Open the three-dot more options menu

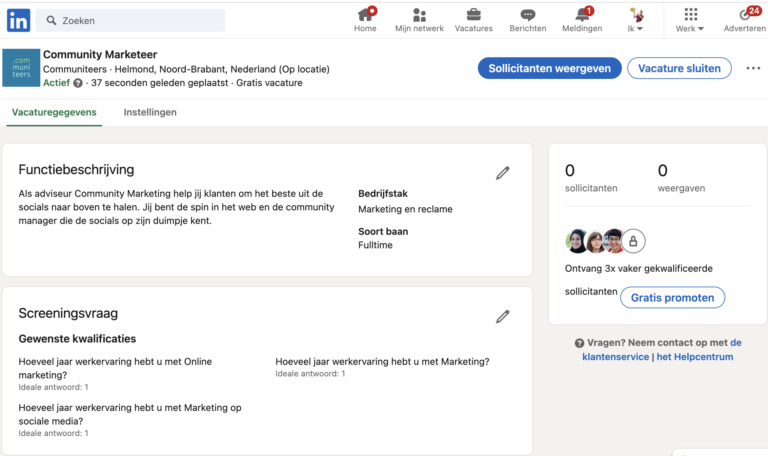[753, 68]
